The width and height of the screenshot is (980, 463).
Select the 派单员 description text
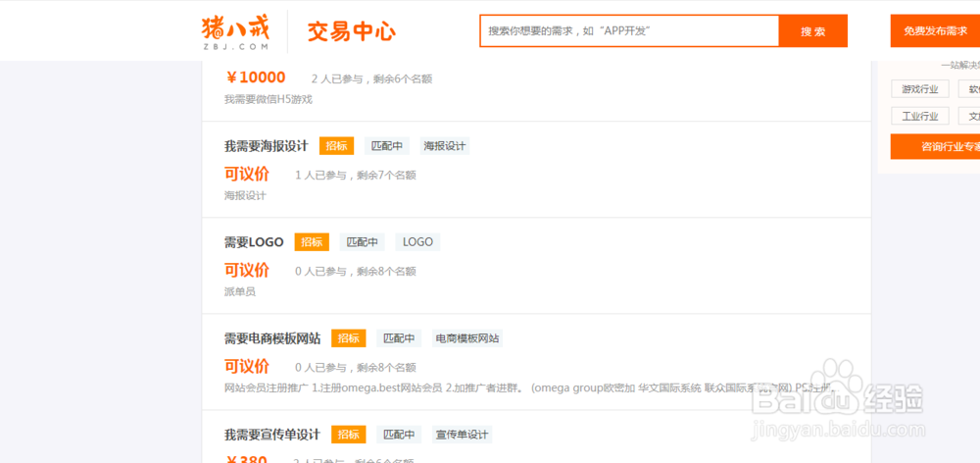(240, 291)
